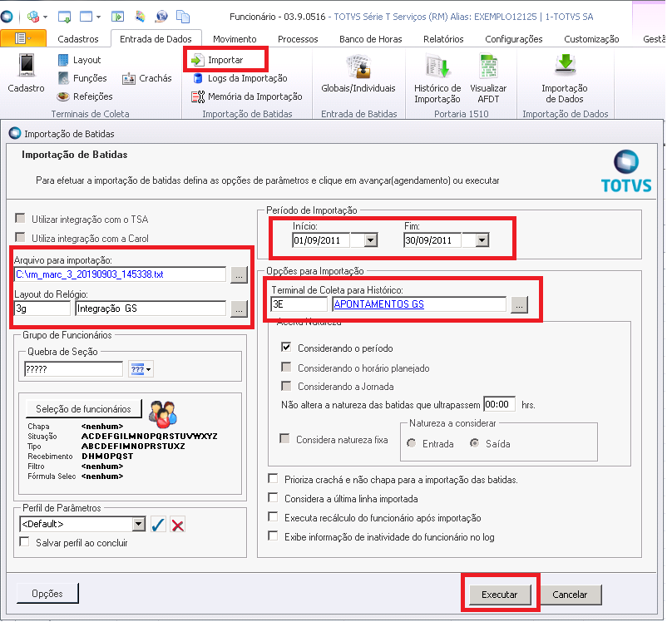Open the Início date dropdown

click(371, 240)
